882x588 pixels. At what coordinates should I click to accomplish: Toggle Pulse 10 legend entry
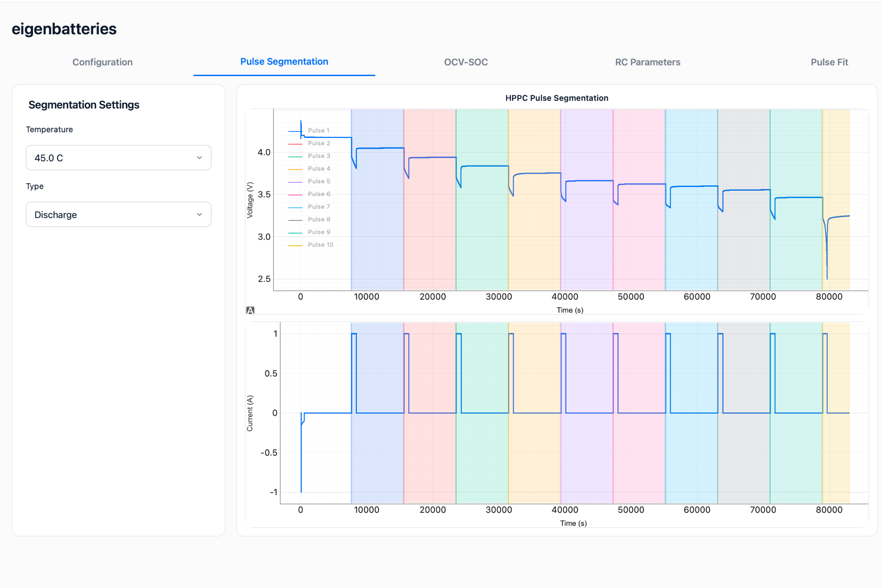(311, 245)
